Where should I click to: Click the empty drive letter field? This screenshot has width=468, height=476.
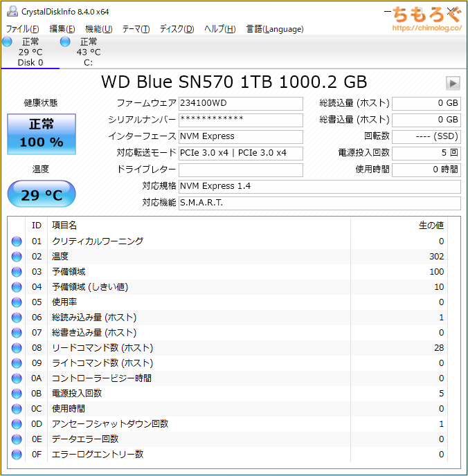[240, 170]
